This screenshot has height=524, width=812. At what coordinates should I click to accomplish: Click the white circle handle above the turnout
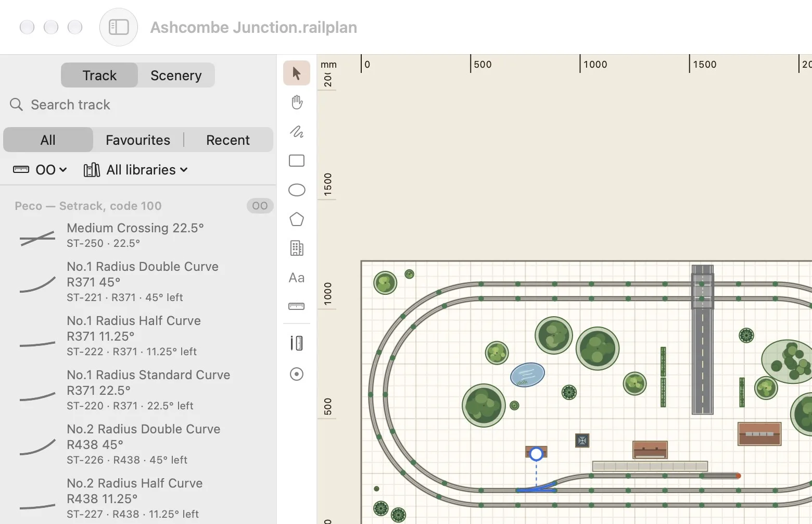[x=536, y=454]
